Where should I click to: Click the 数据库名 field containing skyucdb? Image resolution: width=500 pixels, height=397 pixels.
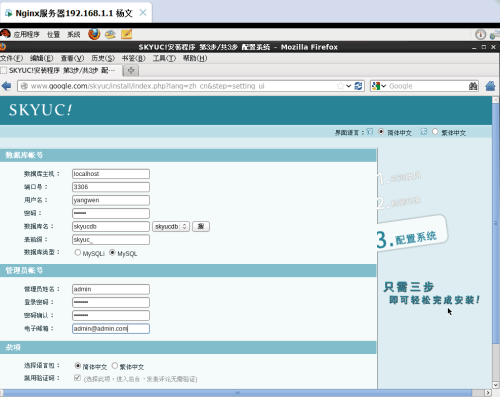pos(111,227)
